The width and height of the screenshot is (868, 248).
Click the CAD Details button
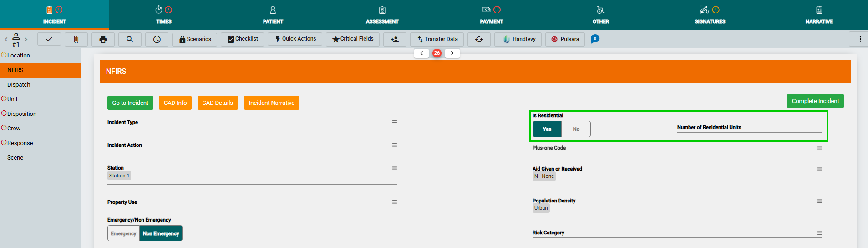[x=217, y=103]
